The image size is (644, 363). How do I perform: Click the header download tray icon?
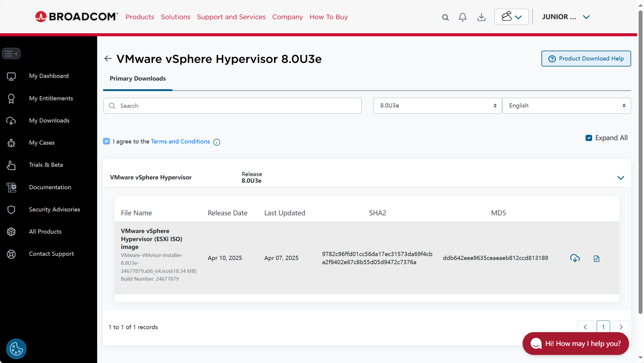(x=481, y=17)
